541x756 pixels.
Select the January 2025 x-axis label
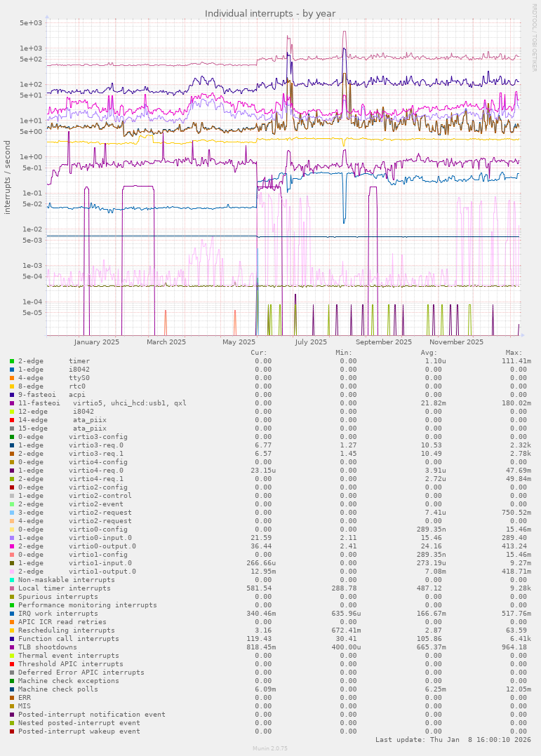tap(97, 342)
